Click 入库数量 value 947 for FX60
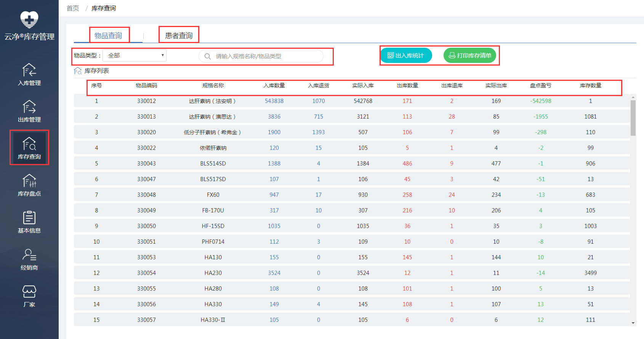The image size is (644, 339). pos(274,195)
